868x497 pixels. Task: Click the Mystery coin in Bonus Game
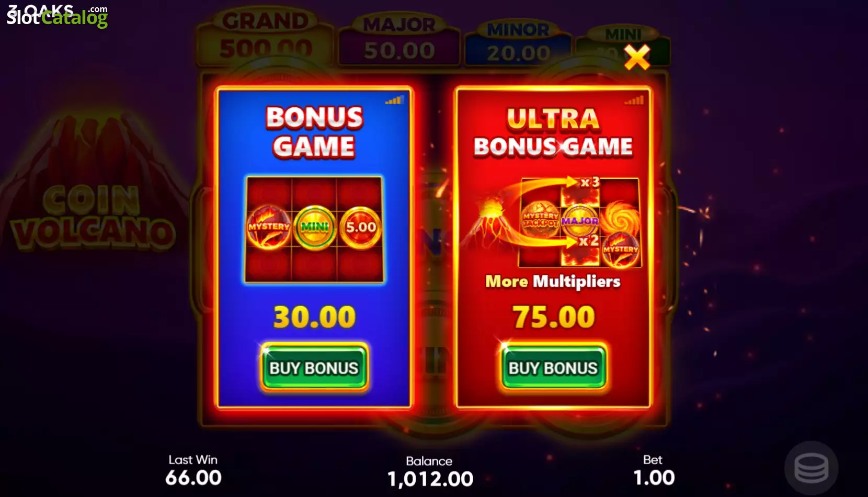269,227
